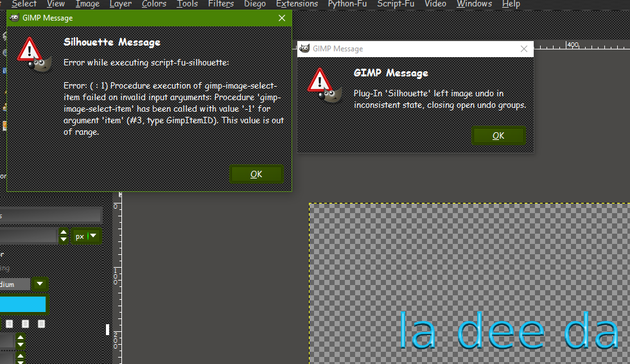Close the white-titled GIMP Message dialog
Image resolution: width=630 pixels, height=364 pixels.
pos(524,49)
